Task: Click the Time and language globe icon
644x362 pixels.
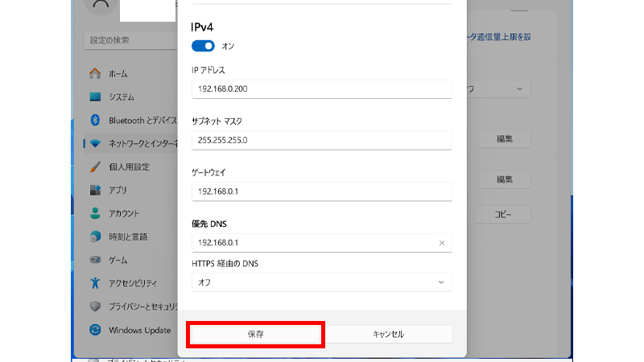Action: coord(95,237)
